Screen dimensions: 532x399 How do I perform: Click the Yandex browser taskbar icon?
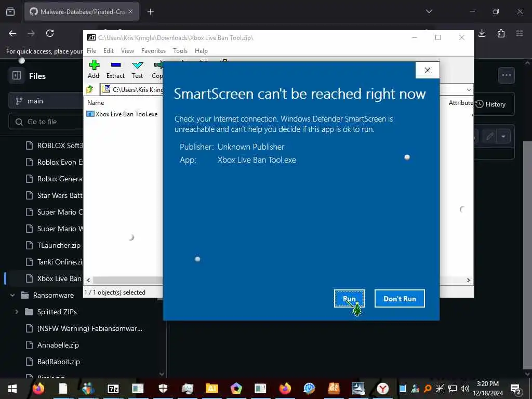382,389
